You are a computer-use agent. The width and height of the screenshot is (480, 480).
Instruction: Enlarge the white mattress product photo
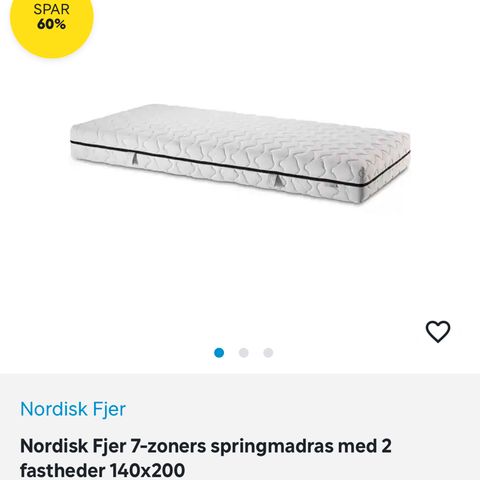pyautogui.click(x=240, y=154)
